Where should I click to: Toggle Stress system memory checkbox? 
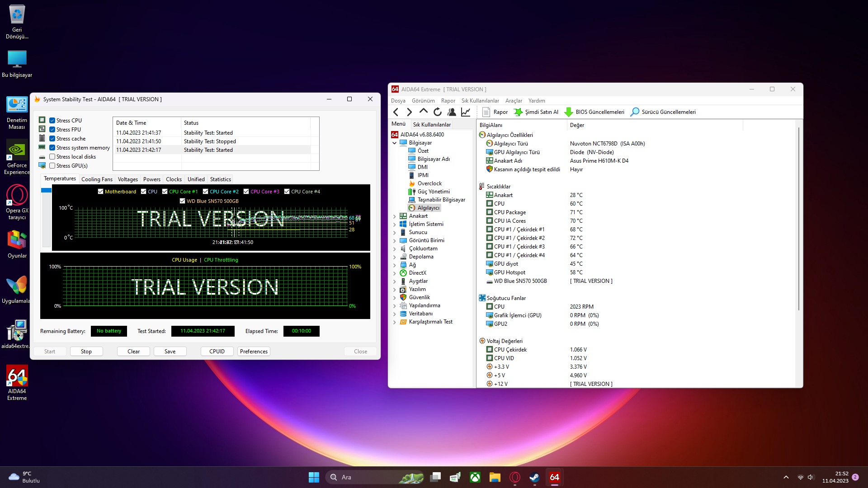point(52,148)
